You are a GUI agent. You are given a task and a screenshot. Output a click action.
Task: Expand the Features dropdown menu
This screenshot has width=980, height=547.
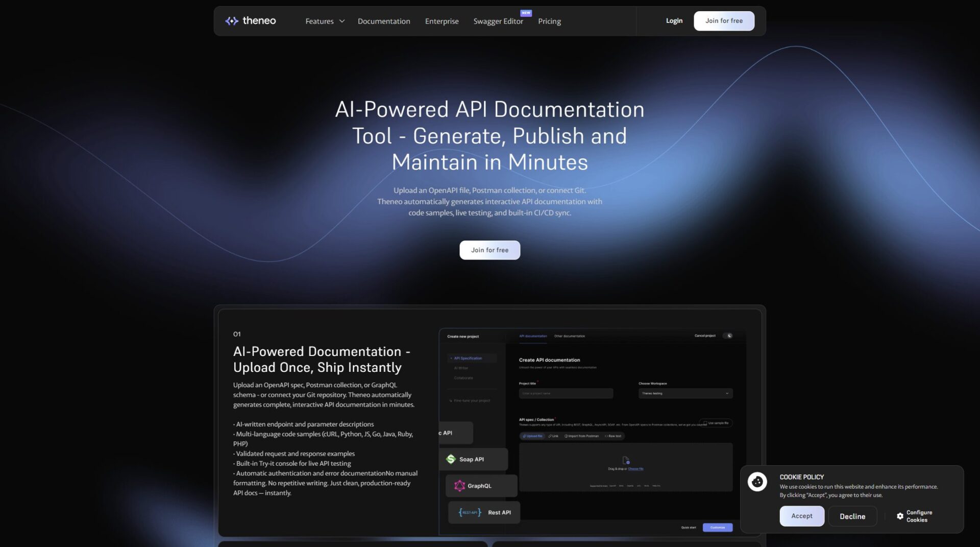click(x=320, y=21)
